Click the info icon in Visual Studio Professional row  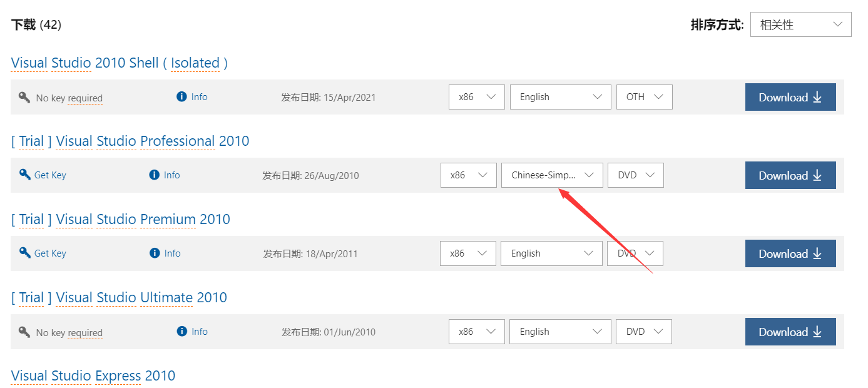[x=155, y=175]
